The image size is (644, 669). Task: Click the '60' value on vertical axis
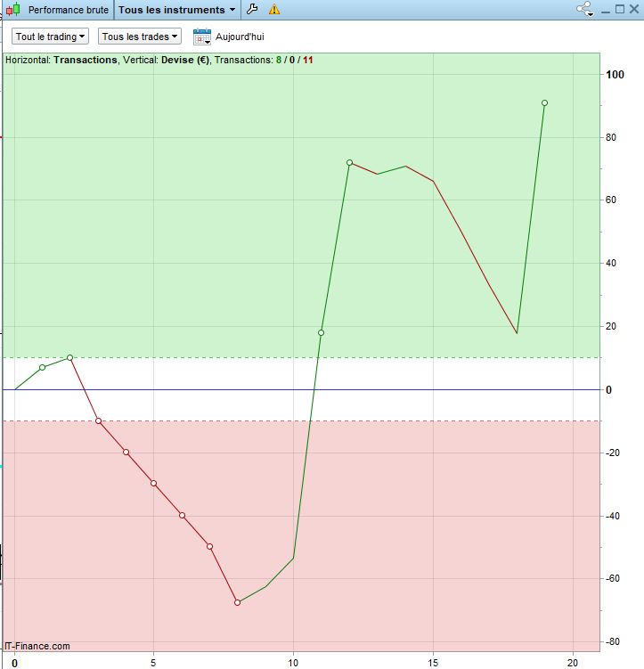[x=611, y=200]
